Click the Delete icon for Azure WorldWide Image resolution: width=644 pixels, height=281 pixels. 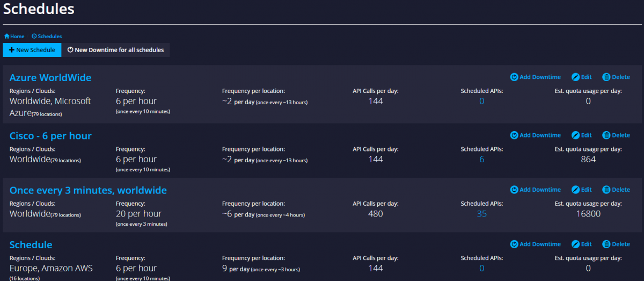coord(606,77)
